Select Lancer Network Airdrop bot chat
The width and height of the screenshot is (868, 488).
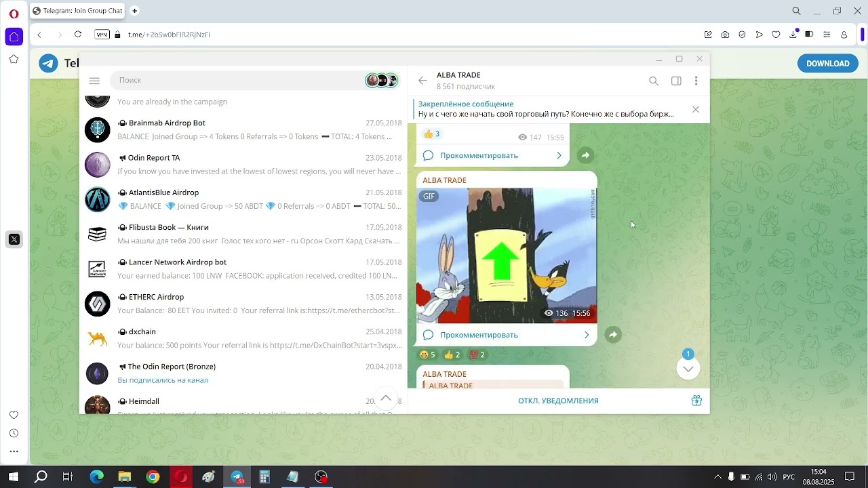point(243,269)
